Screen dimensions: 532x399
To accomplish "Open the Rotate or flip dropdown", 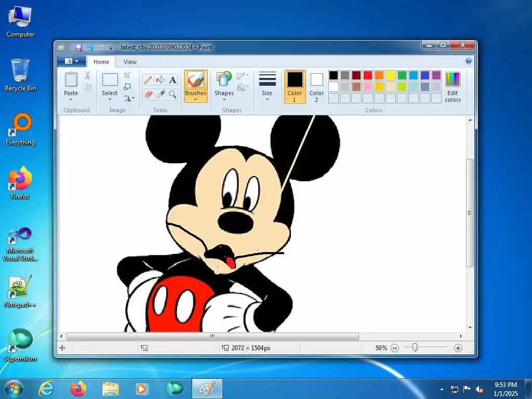I will (x=129, y=98).
